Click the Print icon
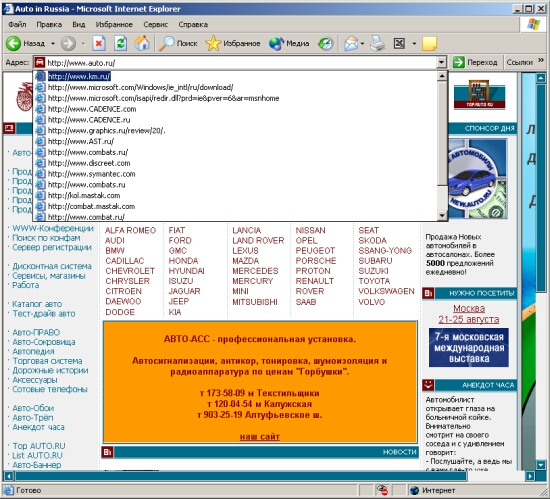Screen dimensions: 550x499 pos(378,43)
